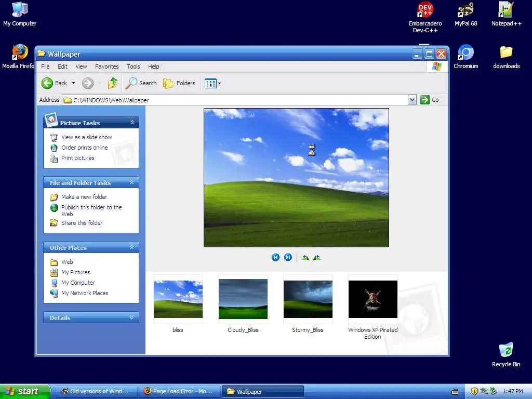Click the on-screen keyboard tray icon

click(455, 392)
